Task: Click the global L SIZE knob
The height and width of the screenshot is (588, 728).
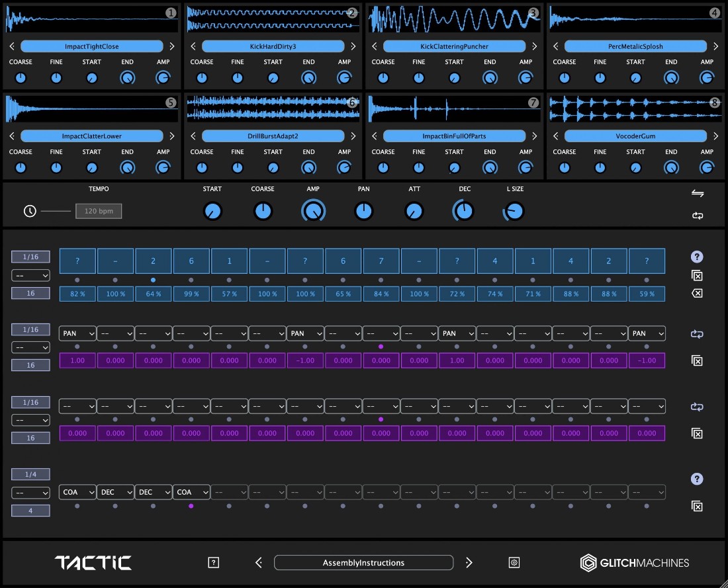Action: coord(515,212)
